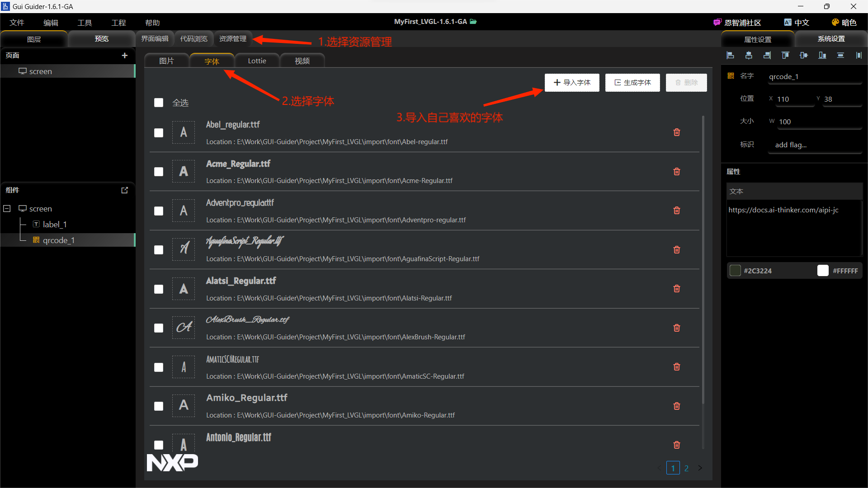868x488 pixels.
Task: Go to next page arrow in pagination
Action: [700, 468]
